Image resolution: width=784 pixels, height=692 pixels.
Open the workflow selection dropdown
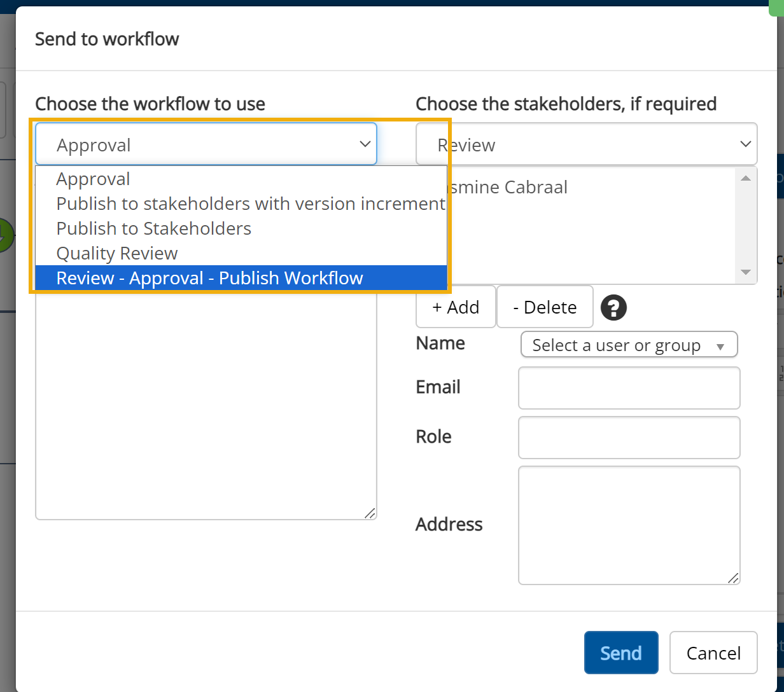(206, 144)
